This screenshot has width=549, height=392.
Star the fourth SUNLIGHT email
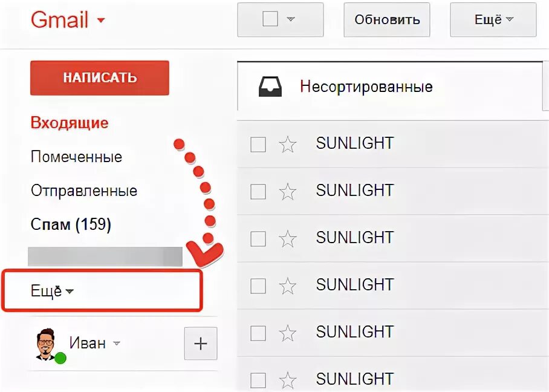pos(287,286)
